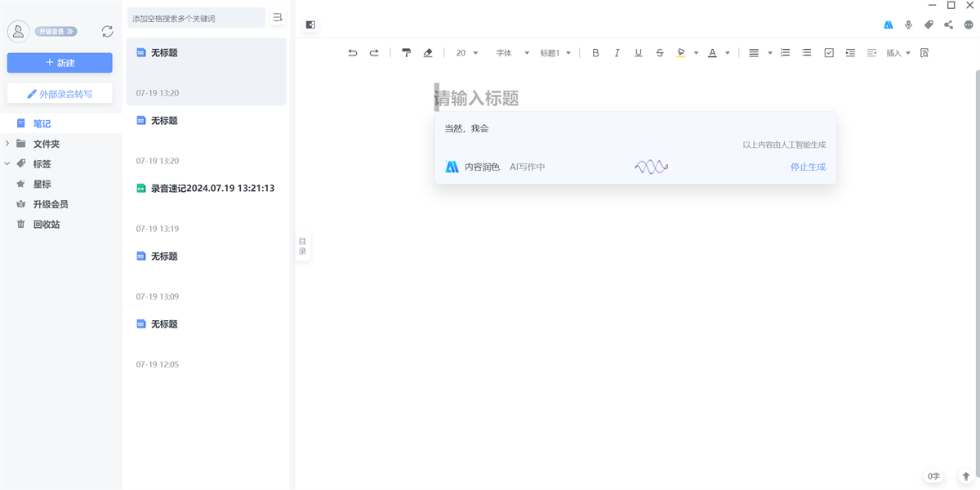This screenshot has height=490, width=980.
Task: Open the font color picker
Action: pyautogui.click(x=713, y=52)
